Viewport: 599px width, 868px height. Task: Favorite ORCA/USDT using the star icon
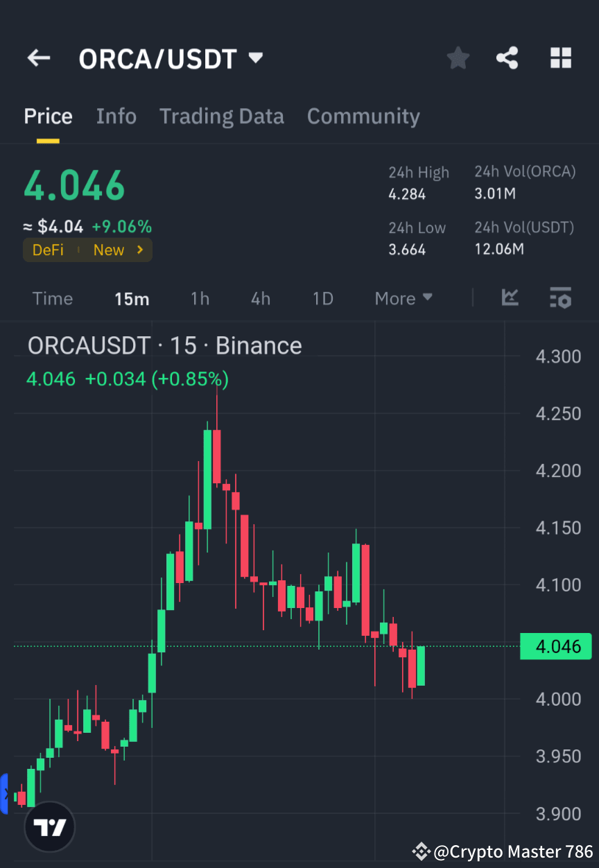(x=458, y=58)
